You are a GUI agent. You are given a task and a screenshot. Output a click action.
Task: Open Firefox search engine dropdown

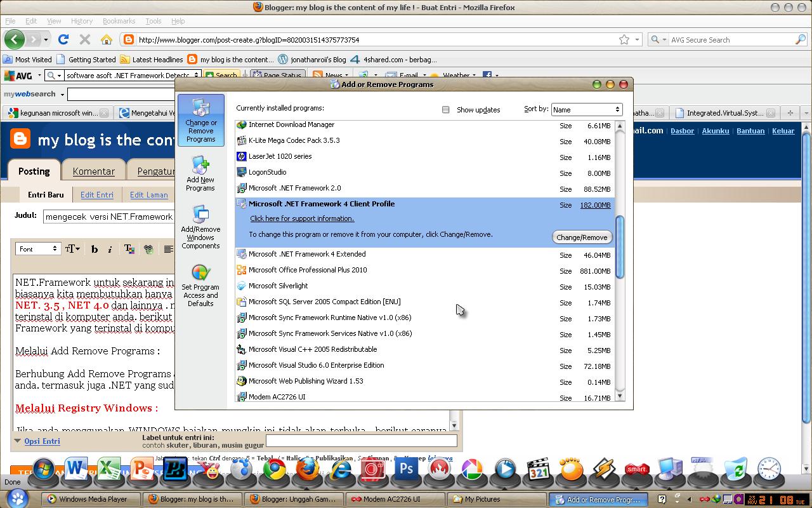(658, 39)
